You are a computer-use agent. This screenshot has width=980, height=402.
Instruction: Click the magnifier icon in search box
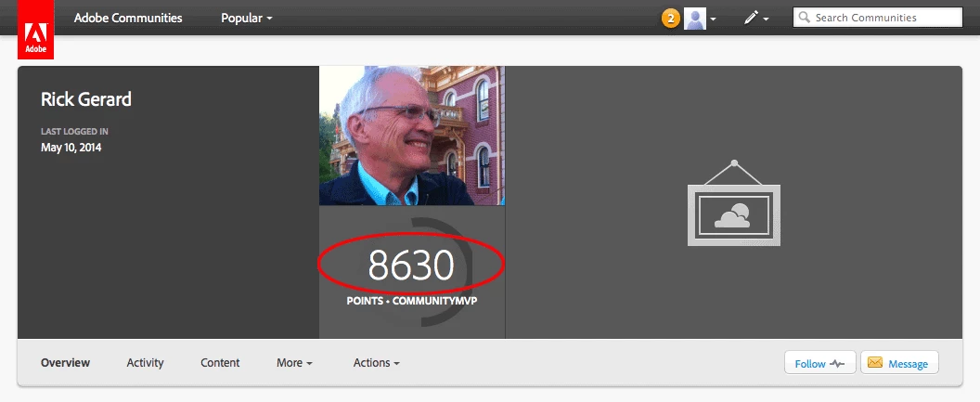tap(805, 18)
